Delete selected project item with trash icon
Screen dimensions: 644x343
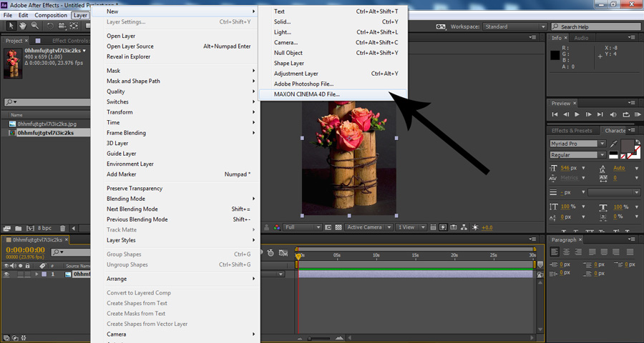tap(62, 228)
